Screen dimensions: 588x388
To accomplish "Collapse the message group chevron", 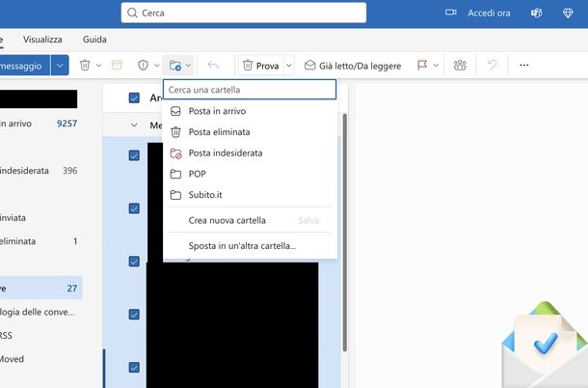I will click(134, 125).
